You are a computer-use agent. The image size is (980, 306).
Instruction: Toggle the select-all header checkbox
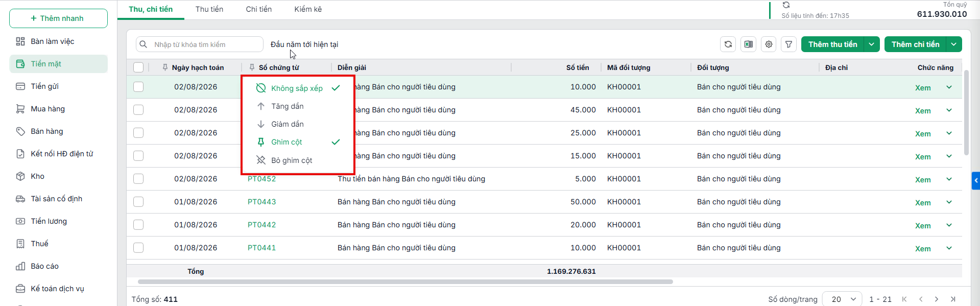(x=138, y=67)
